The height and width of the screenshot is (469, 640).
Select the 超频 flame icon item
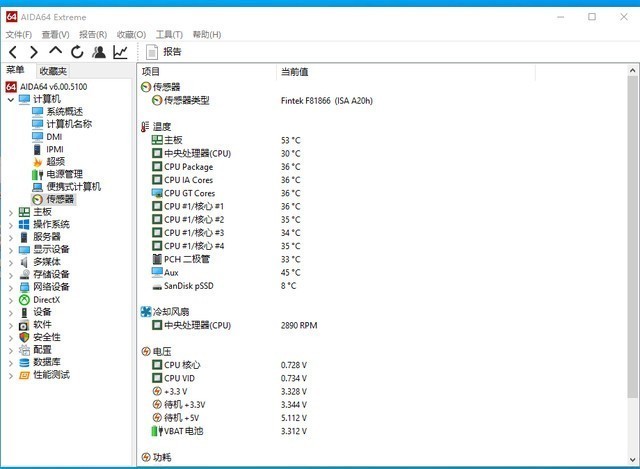(38, 162)
